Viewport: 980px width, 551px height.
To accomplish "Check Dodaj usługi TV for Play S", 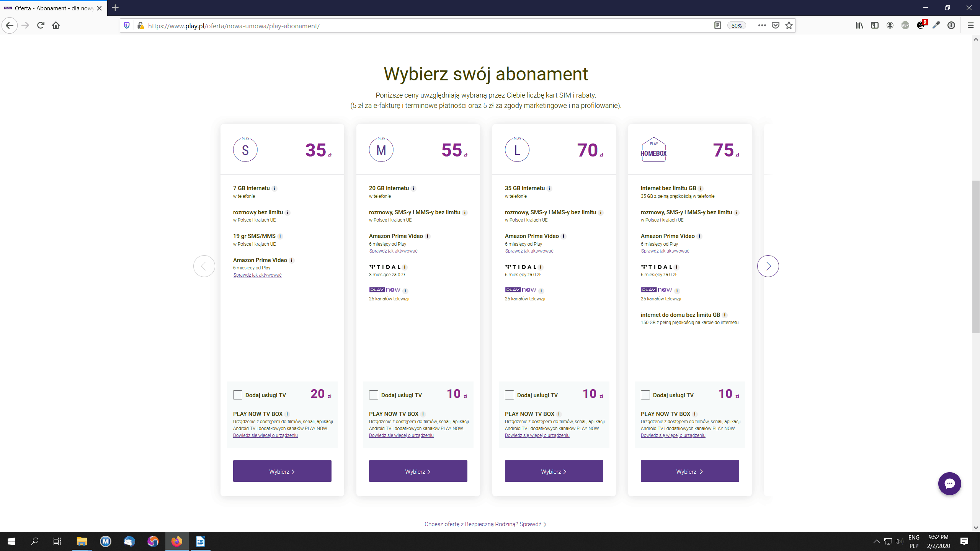I will (238, 395).
